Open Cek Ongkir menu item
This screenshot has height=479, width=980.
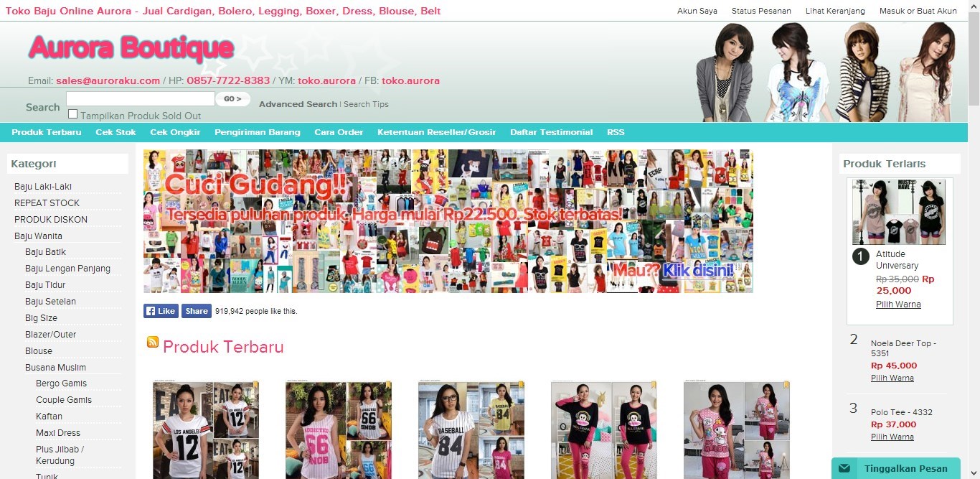[175, 132]
